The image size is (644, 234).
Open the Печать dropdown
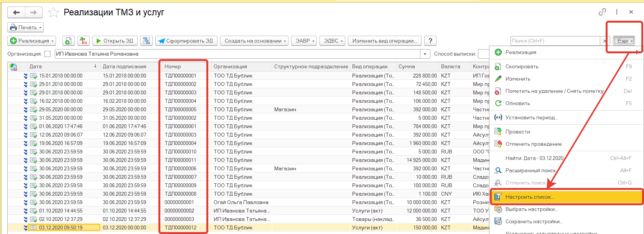pyautogui.click(x=25, y=28)
